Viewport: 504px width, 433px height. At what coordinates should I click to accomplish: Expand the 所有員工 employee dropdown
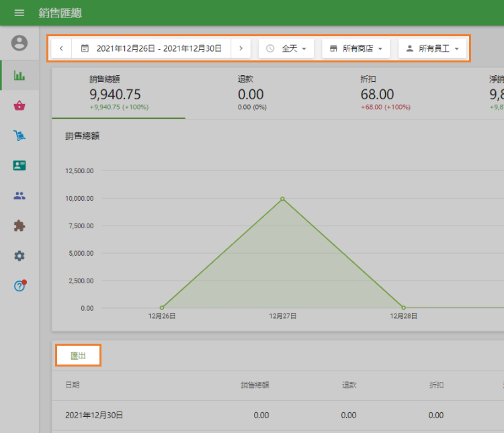[432, 48]
